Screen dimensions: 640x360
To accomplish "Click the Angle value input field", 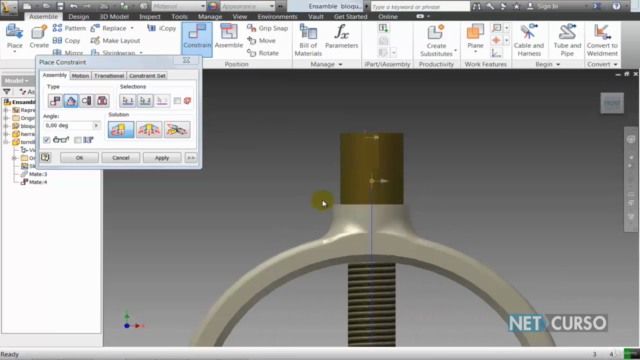I will pyautogui.click(x=68, y=126).
